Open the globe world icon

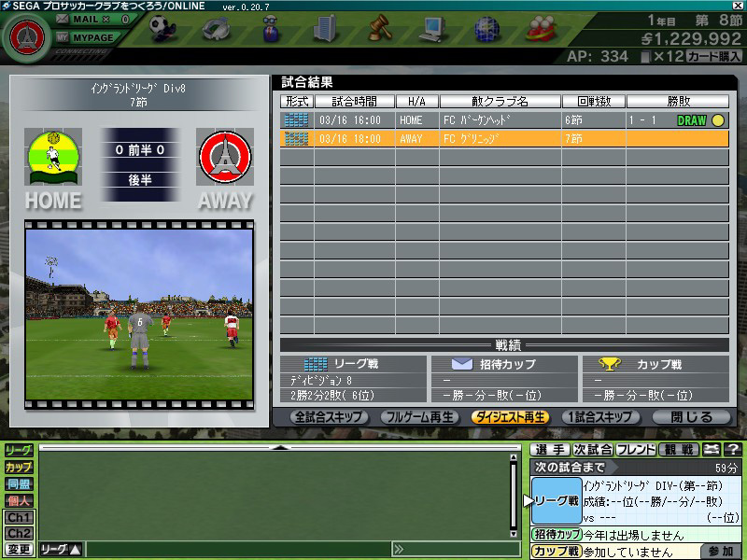tap(486, 30)
